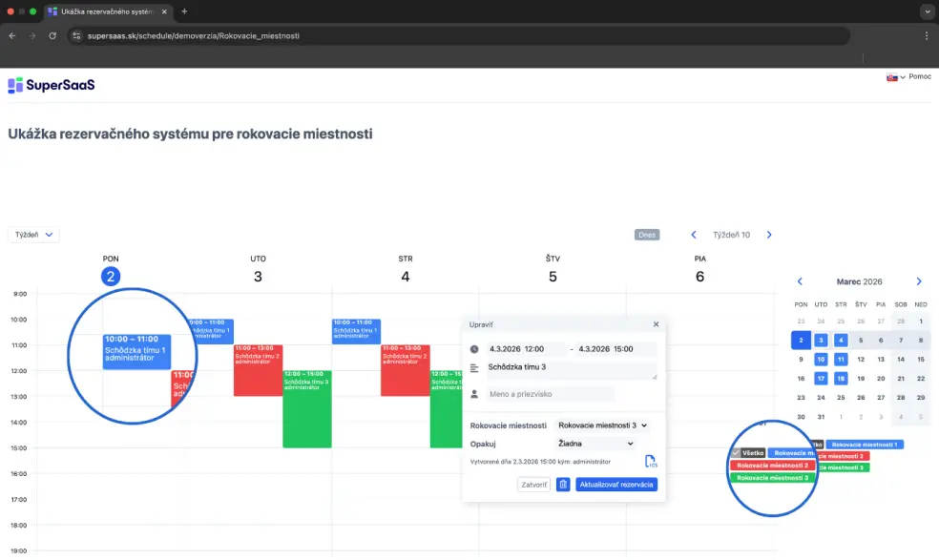Image resolution: width=939 pixels, height=560 pixels.
Task: Click the Aktualizovať rezervácia button
Action: 616,485
